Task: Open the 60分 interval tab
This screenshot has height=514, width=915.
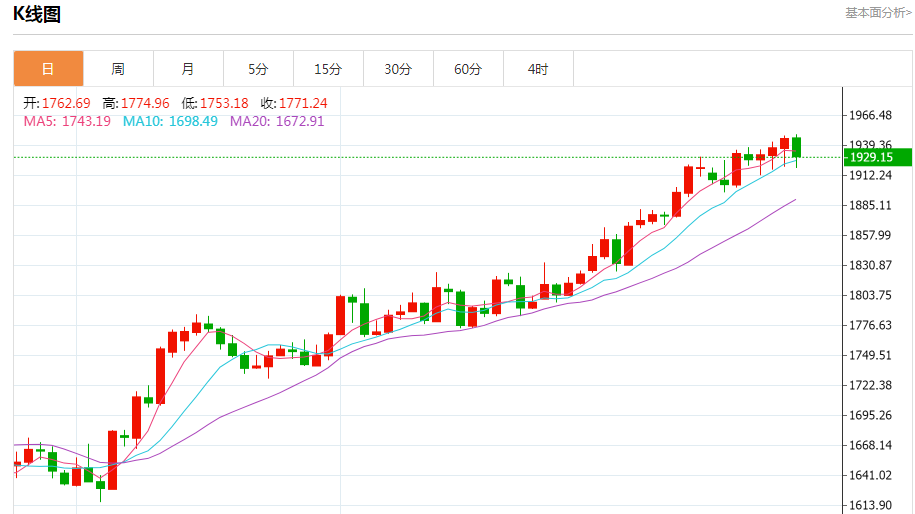Action: coord(468,69)
